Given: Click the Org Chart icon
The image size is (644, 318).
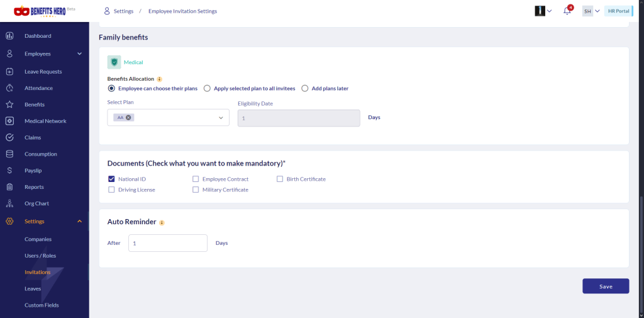Looking at the screenshot, I should tap(9, 203).
